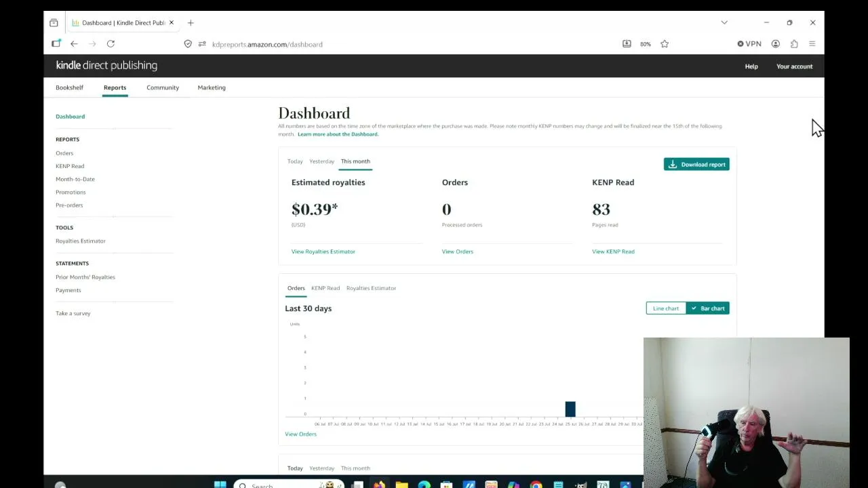Switch to the Reports tab

pos(115,87)
